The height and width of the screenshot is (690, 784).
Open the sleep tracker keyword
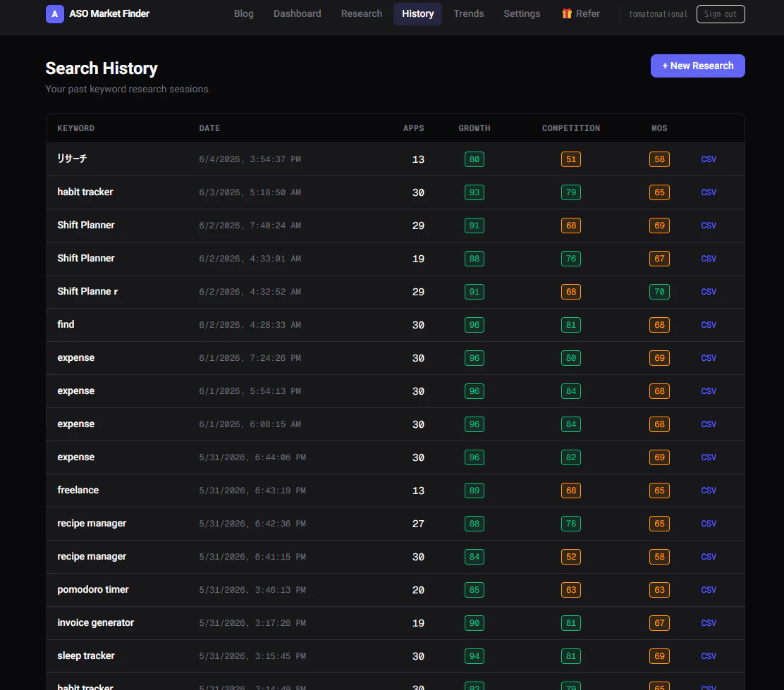[x=86, y=655]
